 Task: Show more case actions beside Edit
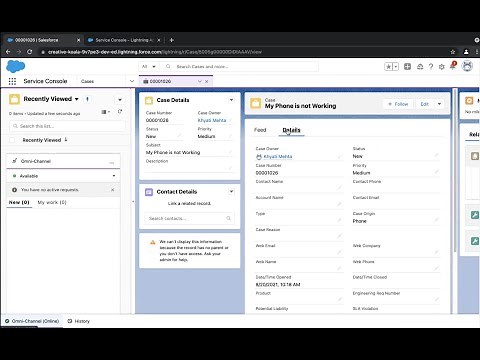(439, 104)
